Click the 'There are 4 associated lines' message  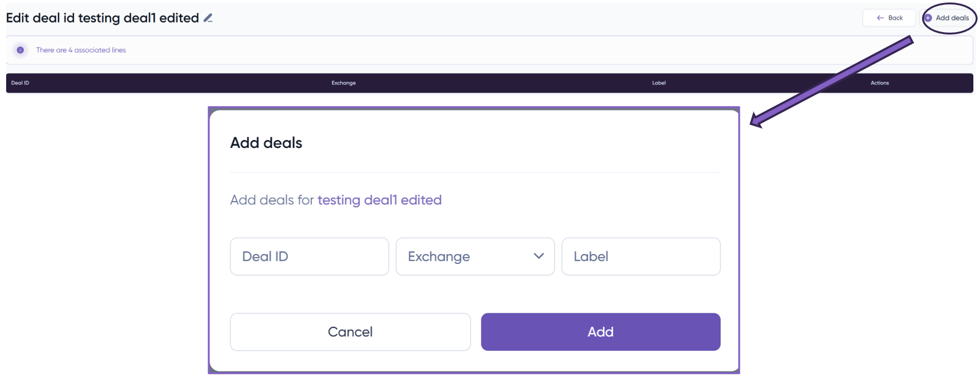pos(81,50)
